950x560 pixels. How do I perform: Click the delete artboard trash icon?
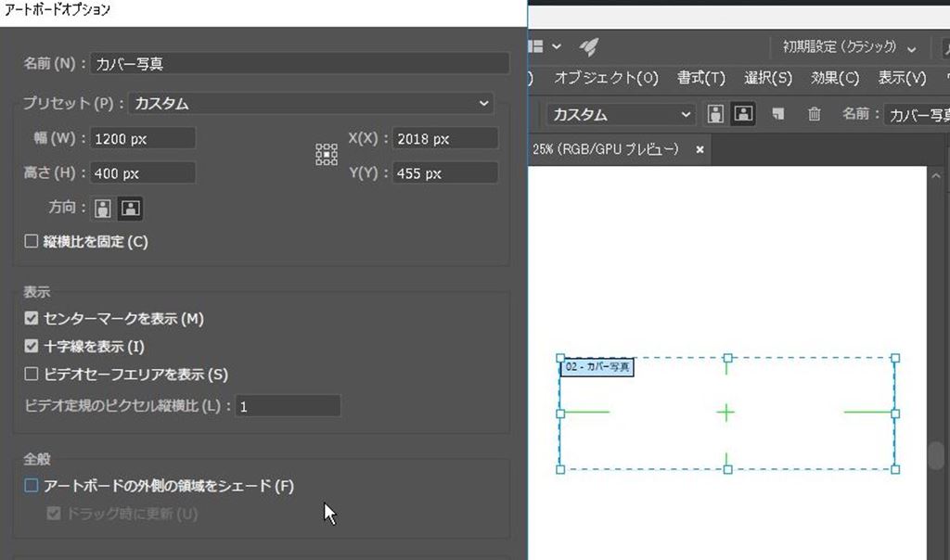click(x=814, y=114)
